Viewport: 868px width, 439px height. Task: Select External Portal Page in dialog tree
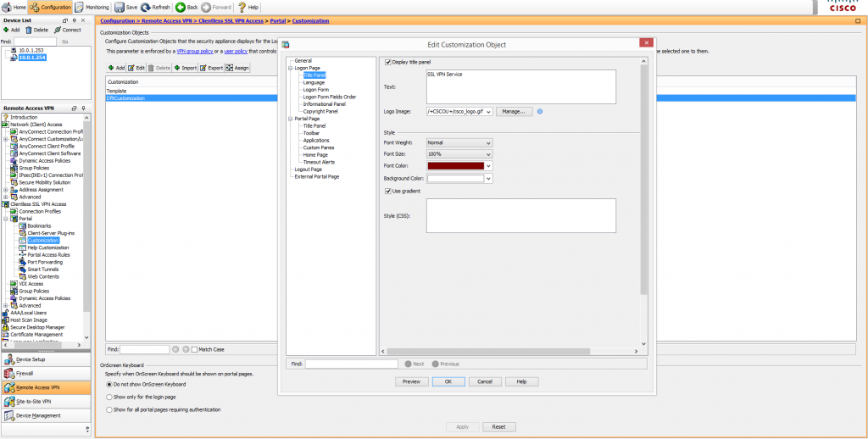(317, 176)
